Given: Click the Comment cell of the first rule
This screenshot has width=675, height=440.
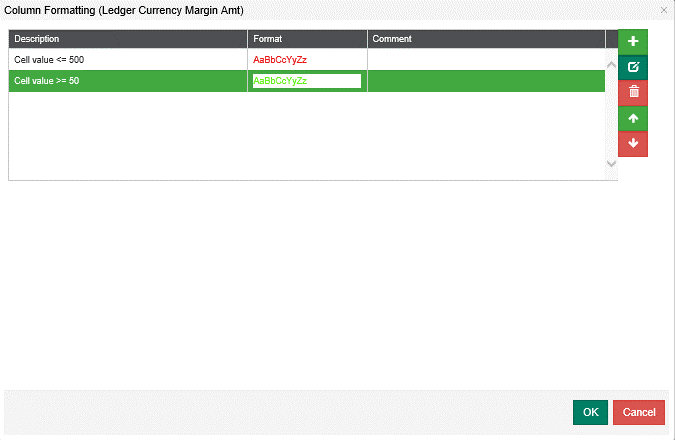Looking at the screenshot, I should pyautogui.click(x=485, y=60).
